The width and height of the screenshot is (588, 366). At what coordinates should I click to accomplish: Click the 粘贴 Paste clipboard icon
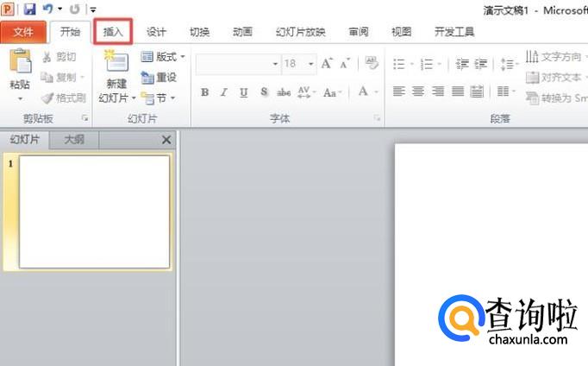click(20, 61)
